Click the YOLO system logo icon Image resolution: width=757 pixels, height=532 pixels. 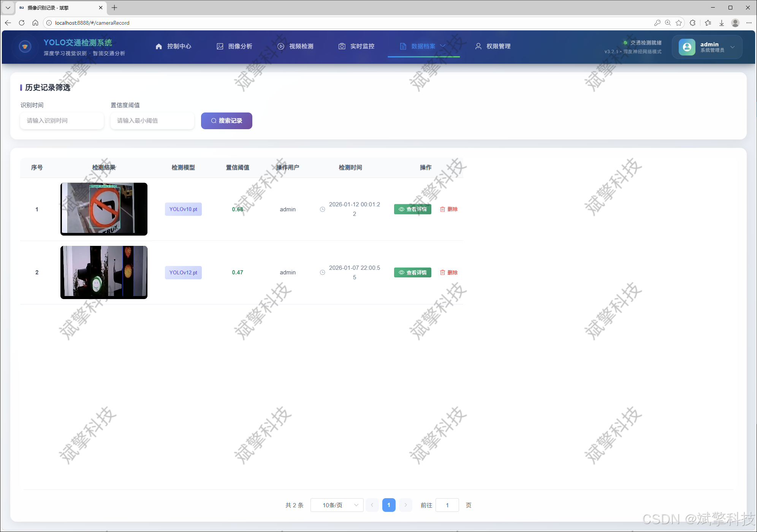click(x=25, y=46)
